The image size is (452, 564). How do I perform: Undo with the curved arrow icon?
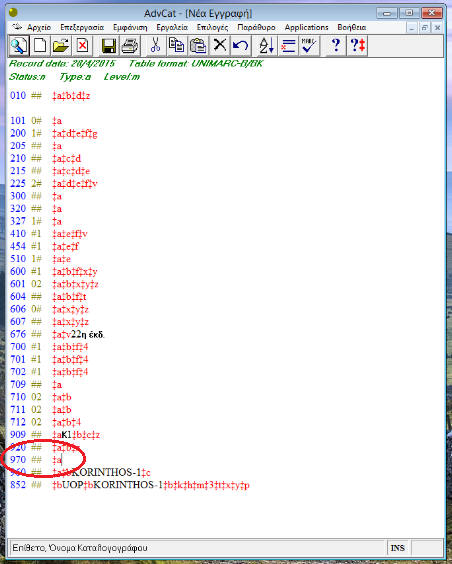tap(241, 46)
